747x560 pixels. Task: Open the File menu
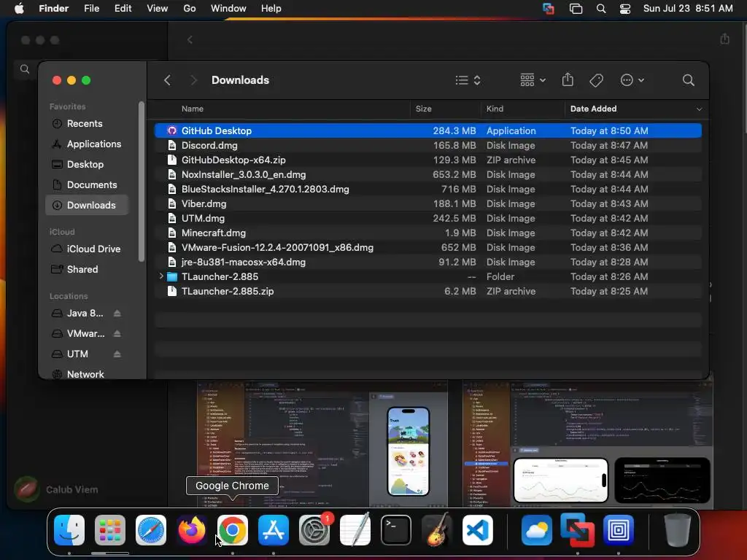[91, 9]
